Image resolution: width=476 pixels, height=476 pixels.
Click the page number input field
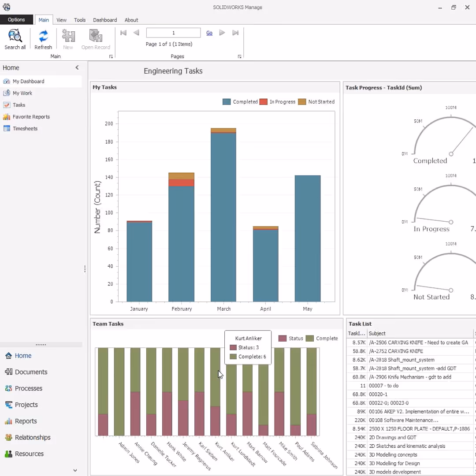click(x=173, y=33)
